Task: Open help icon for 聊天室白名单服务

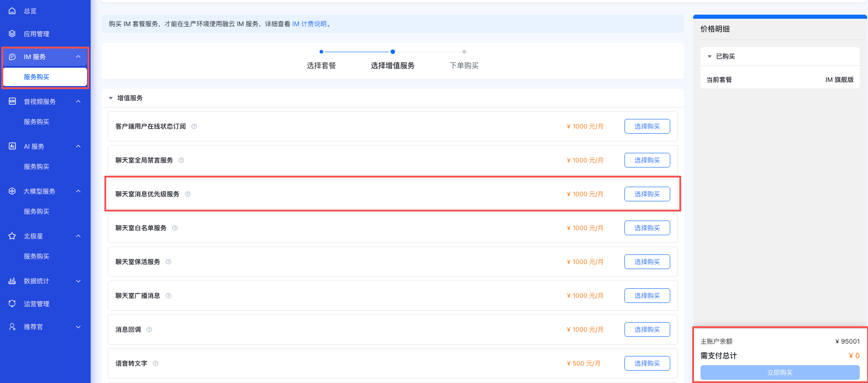Action: click(x=175, y=228)
